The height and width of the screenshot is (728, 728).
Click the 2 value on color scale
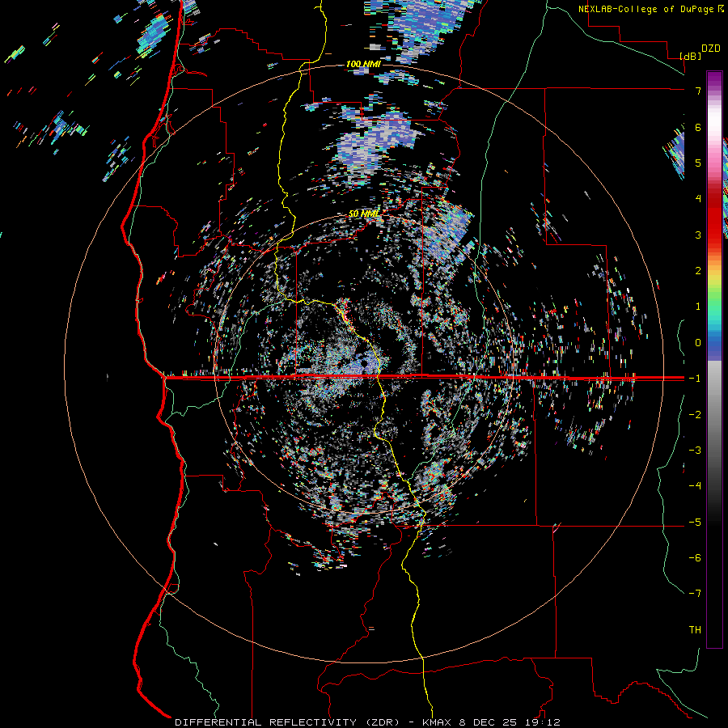point(698,271)
